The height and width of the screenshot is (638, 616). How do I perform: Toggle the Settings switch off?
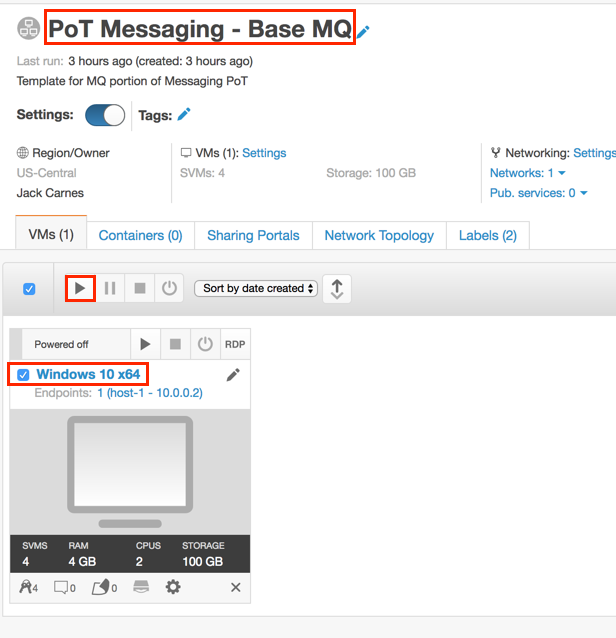coord(105,115)
